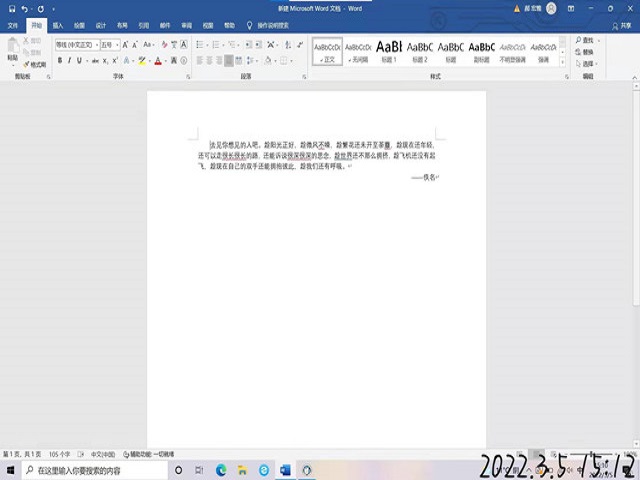Image resolution: width=640 pixels, height=480 pixels.
Task: Toggle show paragraph marks
Action: (x=300, y=44)
